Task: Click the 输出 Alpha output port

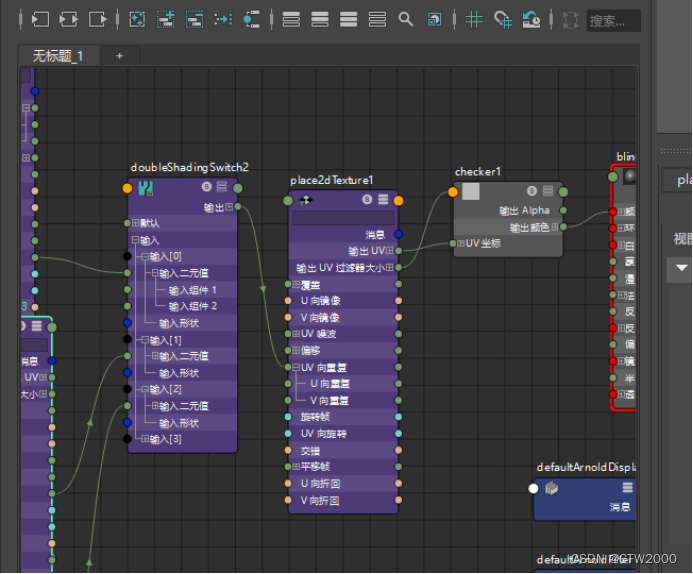Action: [x=563, y=210]
